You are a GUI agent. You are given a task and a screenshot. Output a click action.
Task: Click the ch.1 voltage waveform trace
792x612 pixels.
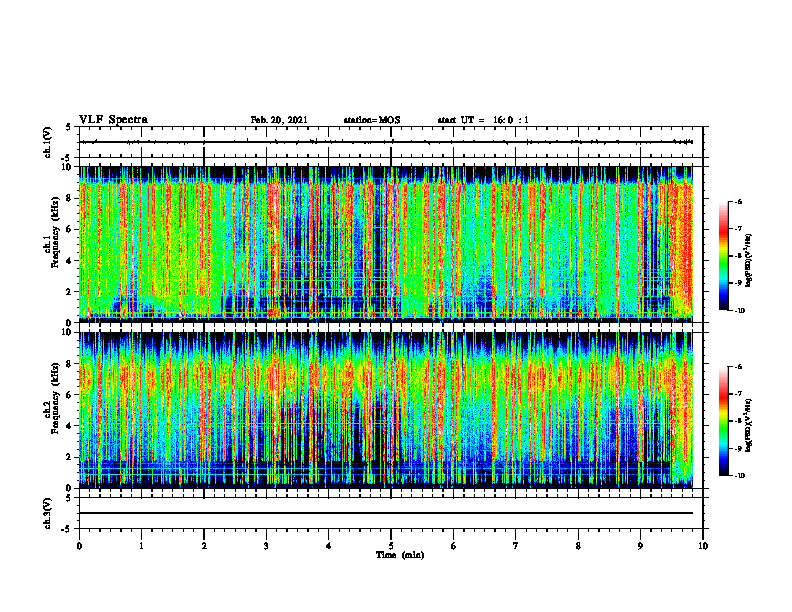(x=386, y=142)
